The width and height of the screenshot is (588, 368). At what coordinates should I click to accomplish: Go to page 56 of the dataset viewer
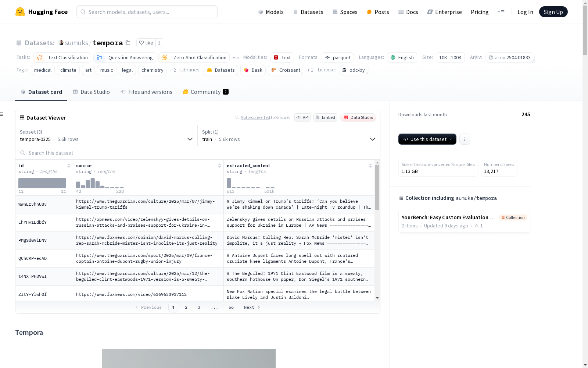(231, 307)
